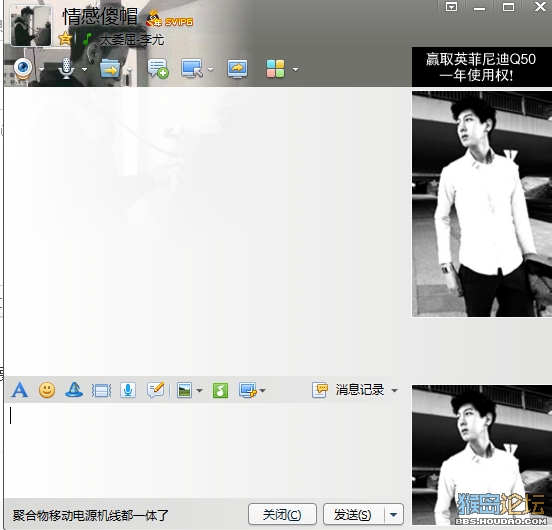The width and height of the screenshot is (552, 530).
Task: Click the 发送(S) button
Action: tap(353, 515)
